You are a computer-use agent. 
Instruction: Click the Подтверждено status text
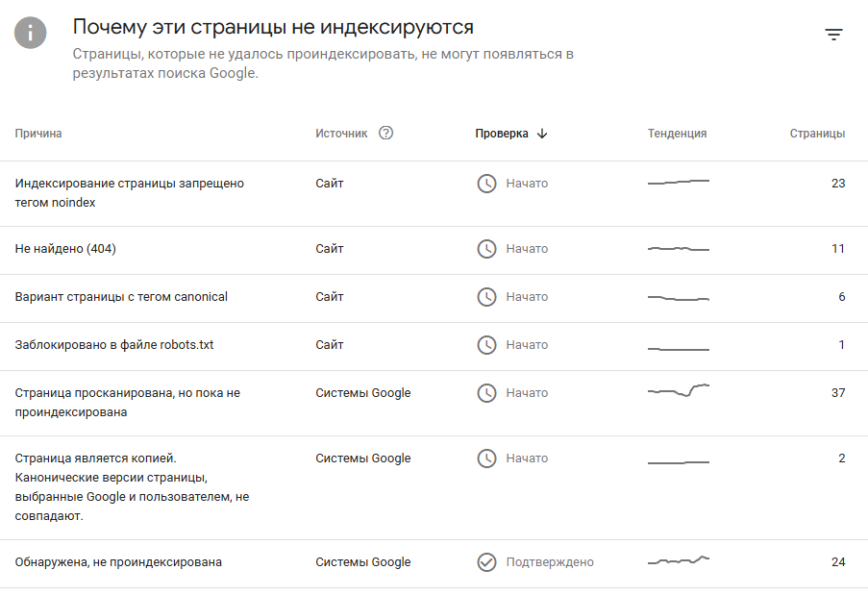pyautogui.click(x=550, y=562)
